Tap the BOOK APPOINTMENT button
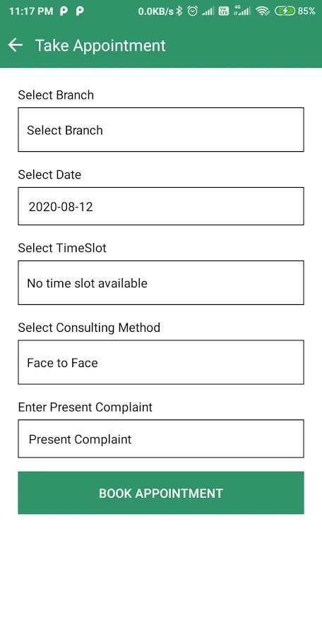This screenshot has height=644, width=322. click(x=161, y=493)
